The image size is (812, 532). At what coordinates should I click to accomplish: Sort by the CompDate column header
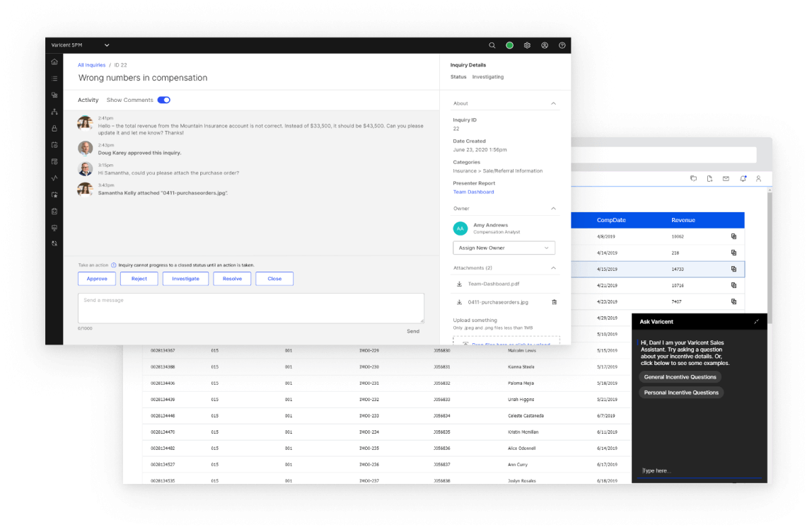click(x=611, y=220)
